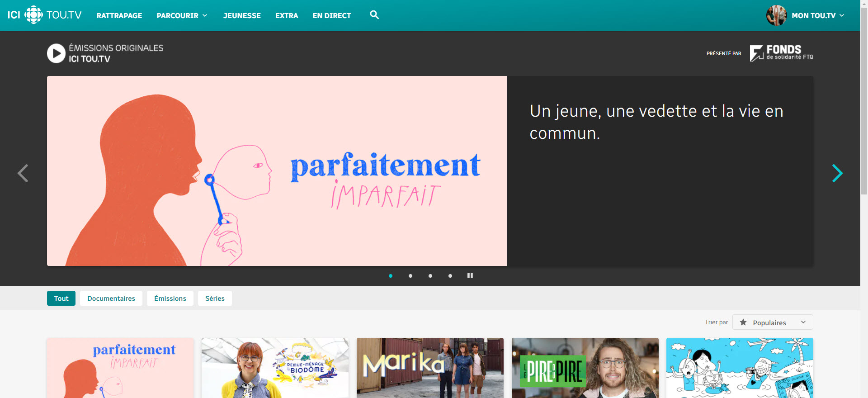
Task: Select the Tout filter tab
Action: pos(61,298)
